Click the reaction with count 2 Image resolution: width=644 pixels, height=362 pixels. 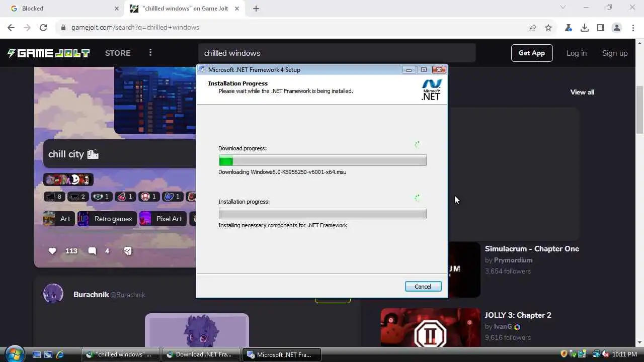pos(77,197)
